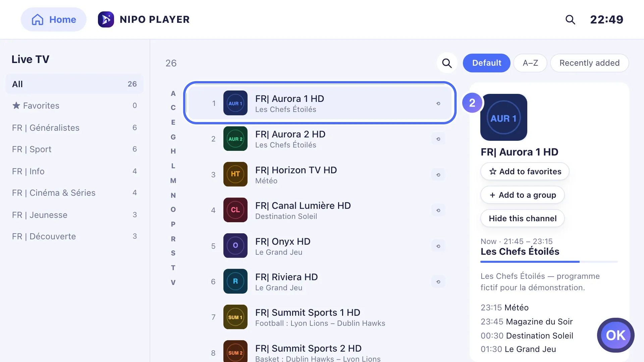
Task: Click catch-up icon on Riviera HD row
Action: pos(438,282)
